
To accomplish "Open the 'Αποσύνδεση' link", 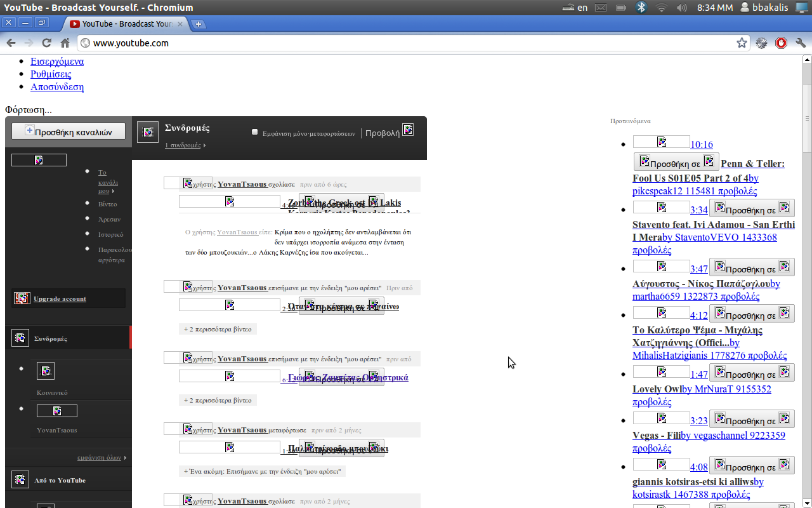I will pos(57,87).
